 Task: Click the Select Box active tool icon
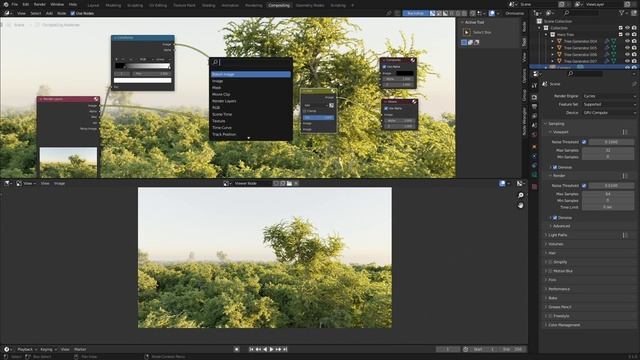467,32
